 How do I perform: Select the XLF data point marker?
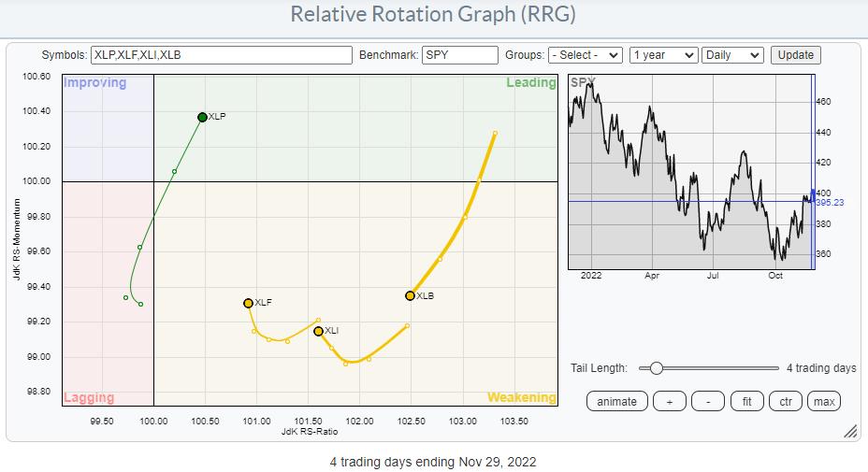pos(248,303)
